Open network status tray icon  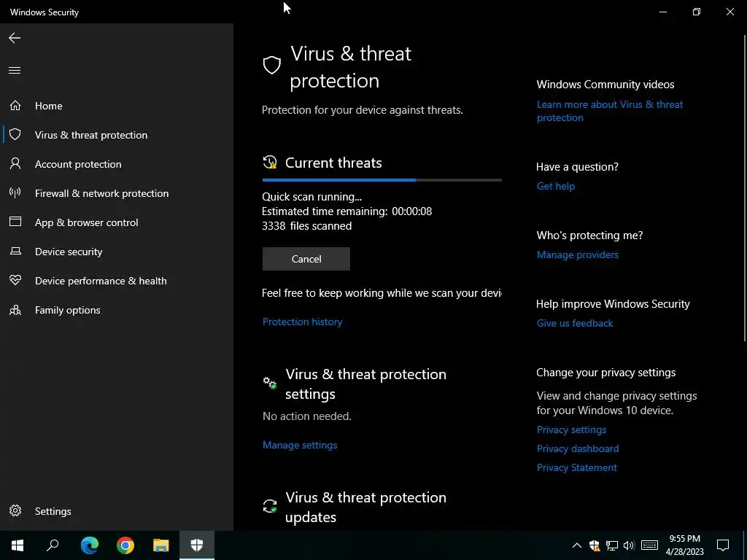coord(612,545)
